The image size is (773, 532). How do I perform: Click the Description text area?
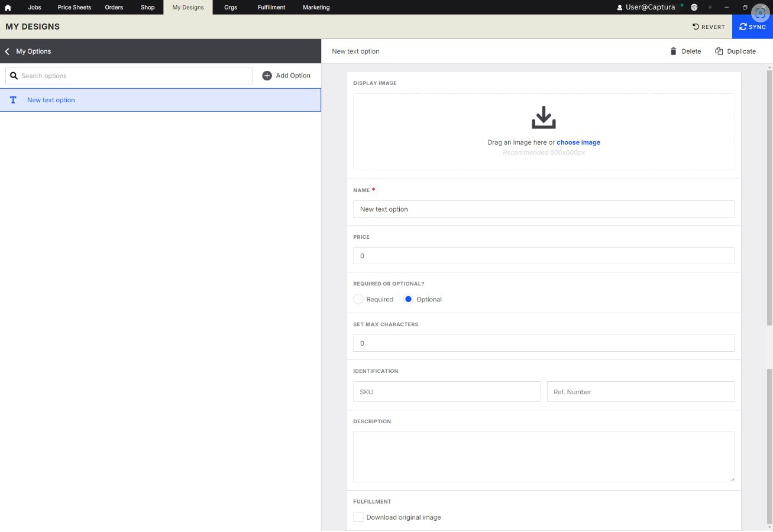tap(544, 457)
